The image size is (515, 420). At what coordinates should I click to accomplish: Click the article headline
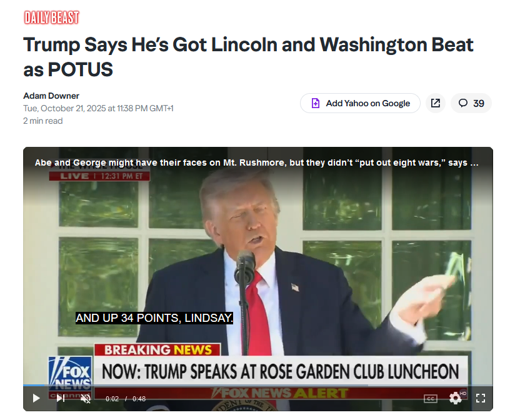coord(248,57)
